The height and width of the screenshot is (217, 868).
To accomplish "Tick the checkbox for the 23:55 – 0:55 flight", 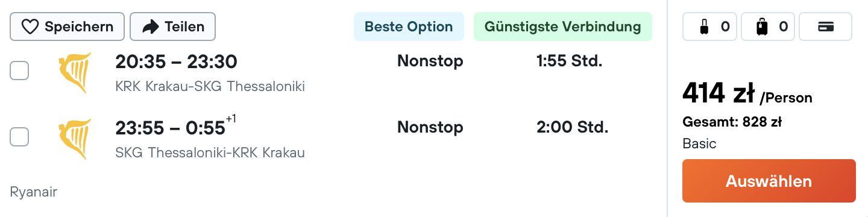I will click(x=19, y=137).
